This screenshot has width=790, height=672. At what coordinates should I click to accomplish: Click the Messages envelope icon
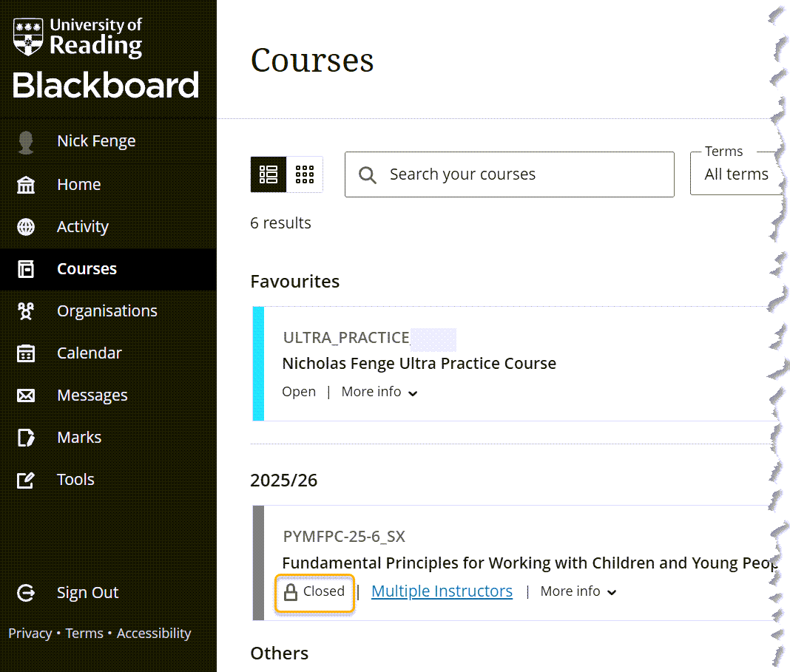(26, 396)
